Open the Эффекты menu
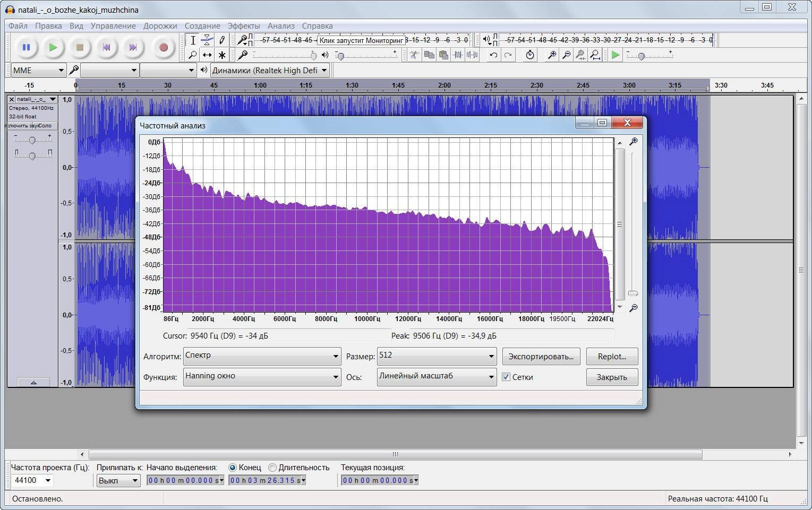 [244, 25]
